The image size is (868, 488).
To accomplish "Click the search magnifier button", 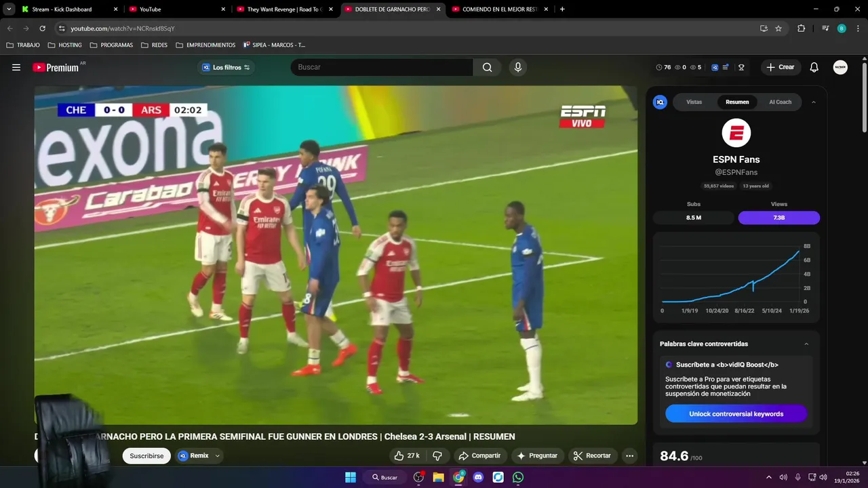I will 487,67.
